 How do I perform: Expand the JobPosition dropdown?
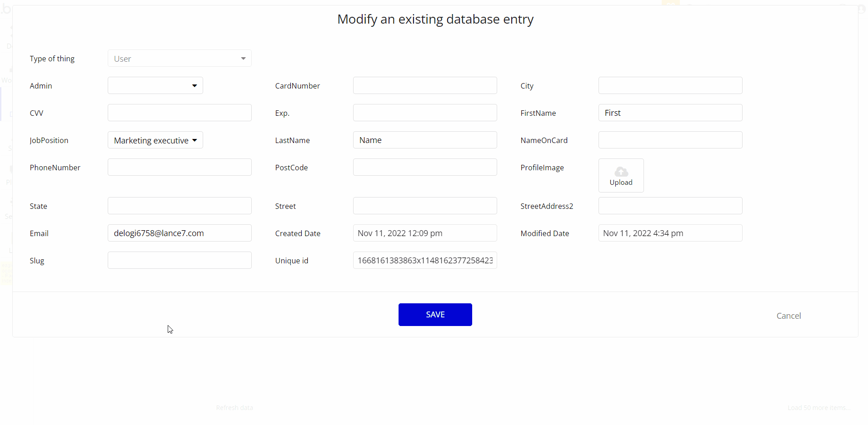155,140
